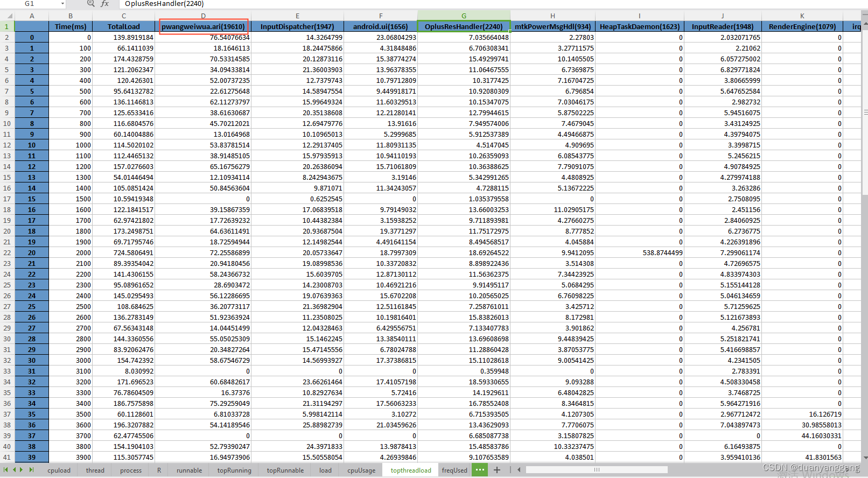Switch to the thread sheet tab
Viewport: 868px width, 478px height.
[x=95, y=470]
